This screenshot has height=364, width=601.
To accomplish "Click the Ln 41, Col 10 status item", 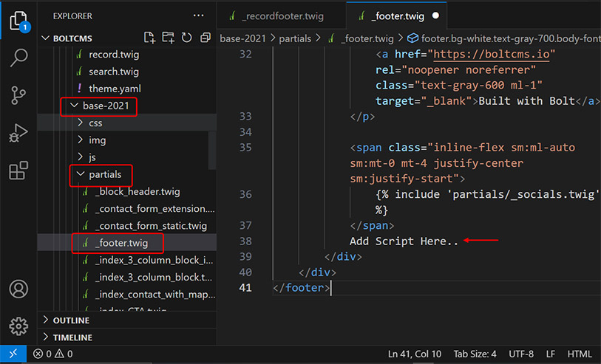I will click(x=414, y=354).
